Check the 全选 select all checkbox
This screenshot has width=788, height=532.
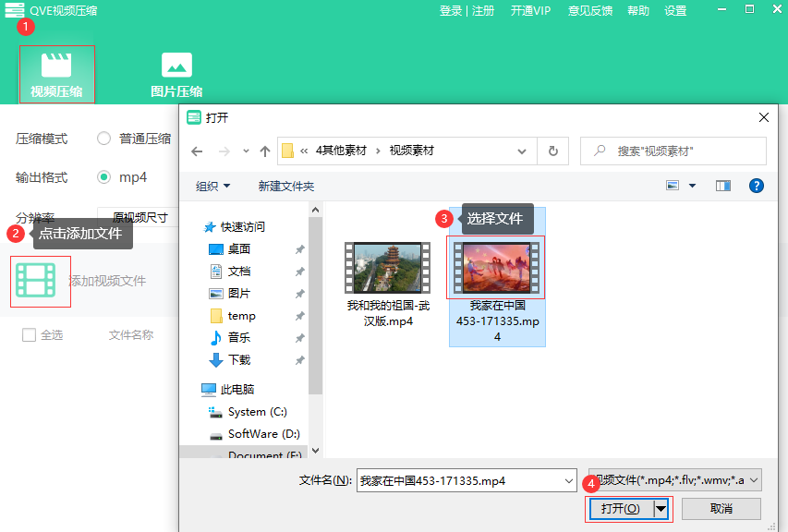tap(29, 335)
